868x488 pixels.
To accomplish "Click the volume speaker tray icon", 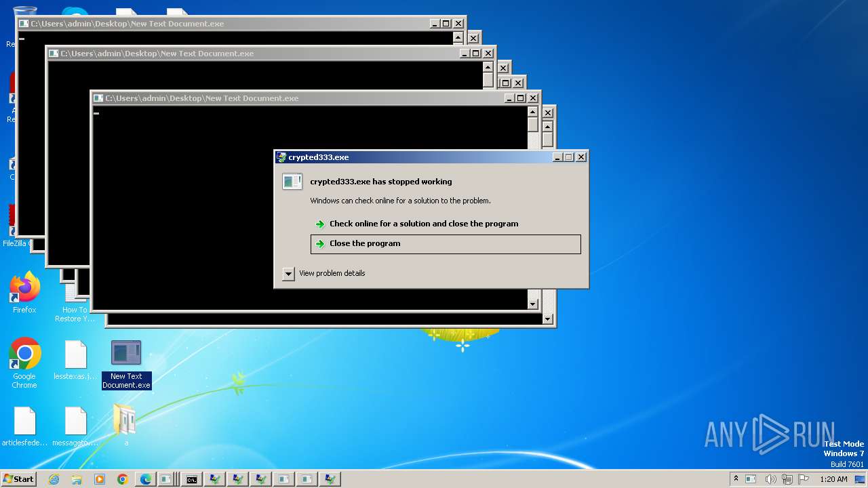I will pyautogui.click(x=770, y=479).
